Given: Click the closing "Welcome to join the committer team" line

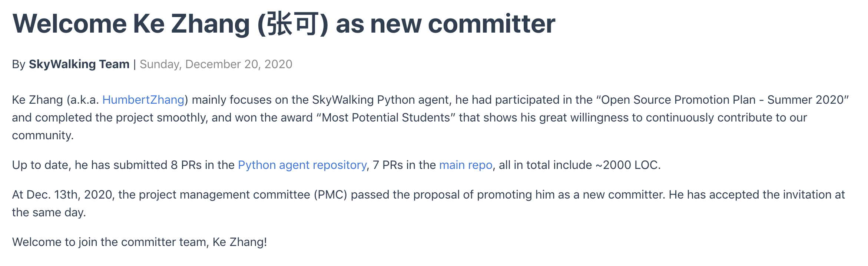Looking at the screenshot, I should (x=139, y=242).
